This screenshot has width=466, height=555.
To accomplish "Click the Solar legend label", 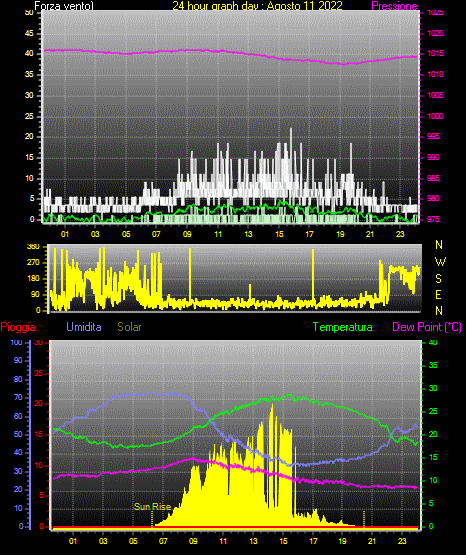I will (x=129, y=327).
